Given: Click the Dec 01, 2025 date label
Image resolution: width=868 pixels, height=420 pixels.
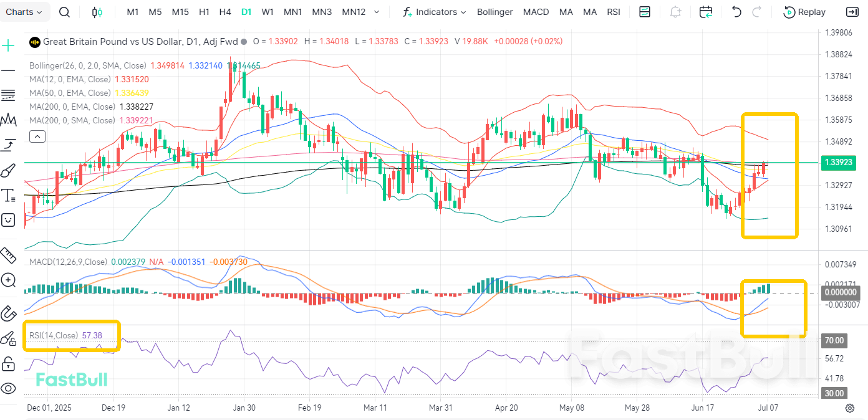Looking at the screenshot, I should tap(49, 408).
